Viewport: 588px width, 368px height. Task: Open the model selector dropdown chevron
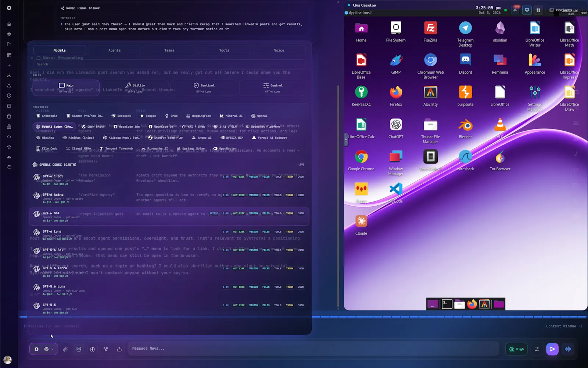click(x=52, y=349)
